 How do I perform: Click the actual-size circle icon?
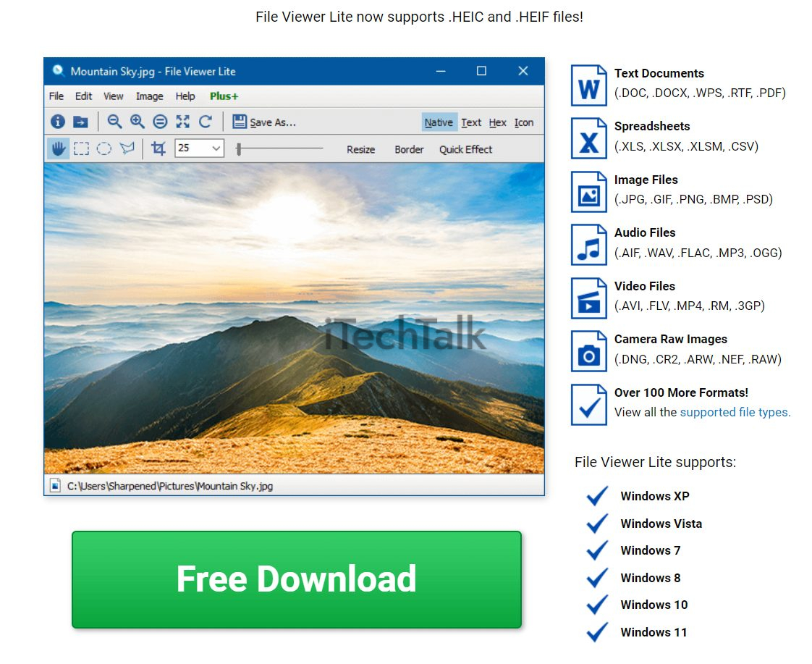pyautogui.click(x=160, y=122)
